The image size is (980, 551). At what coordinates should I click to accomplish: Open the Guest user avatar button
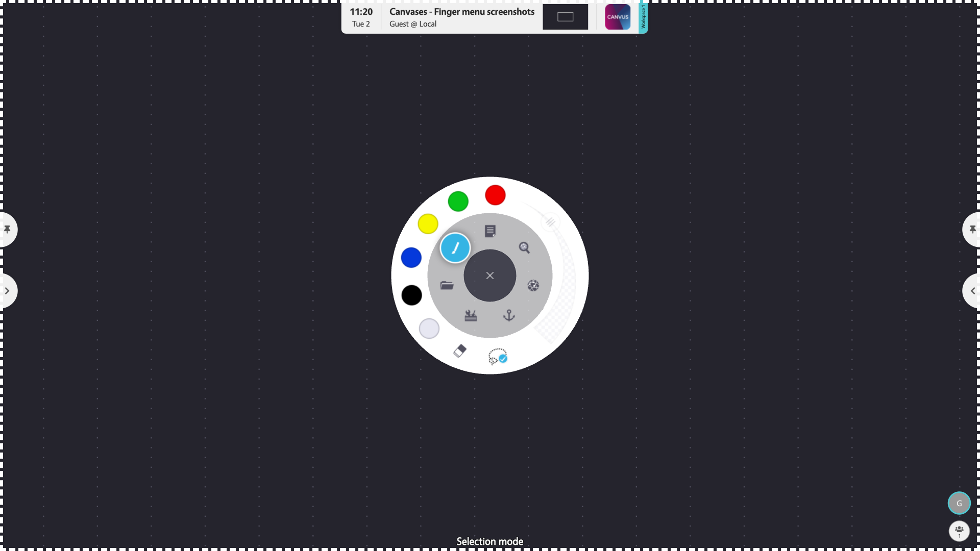coord(959,503)
